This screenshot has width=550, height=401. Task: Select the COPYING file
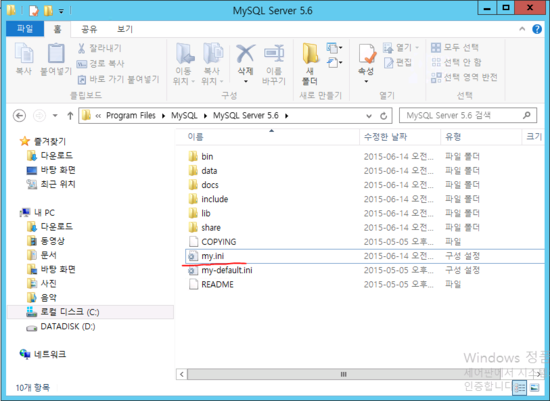coord(219,242)
